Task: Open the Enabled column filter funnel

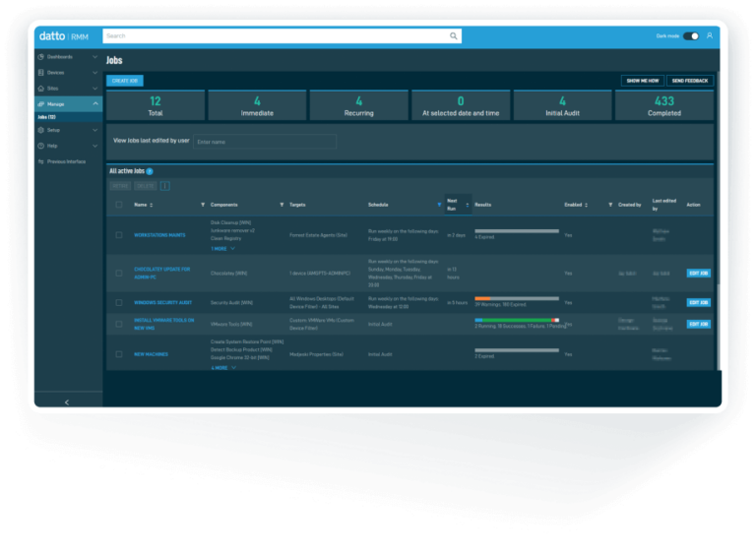Action: tap(610, 205)
